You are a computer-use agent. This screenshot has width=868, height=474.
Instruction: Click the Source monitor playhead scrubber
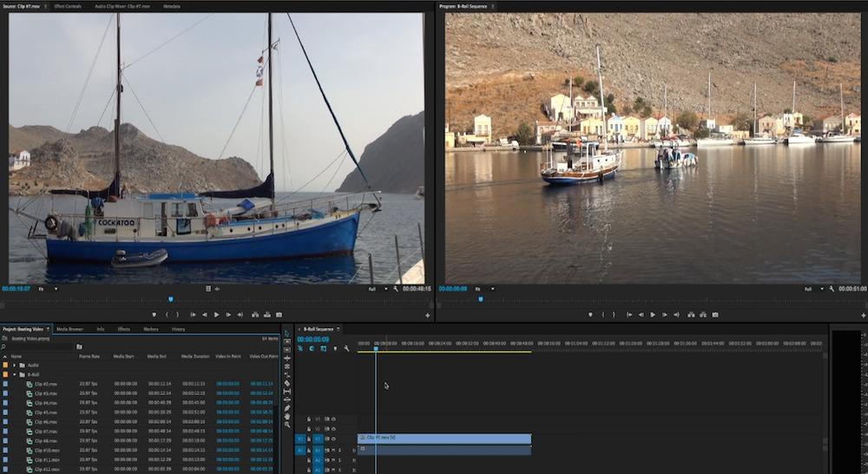point(170,299)
